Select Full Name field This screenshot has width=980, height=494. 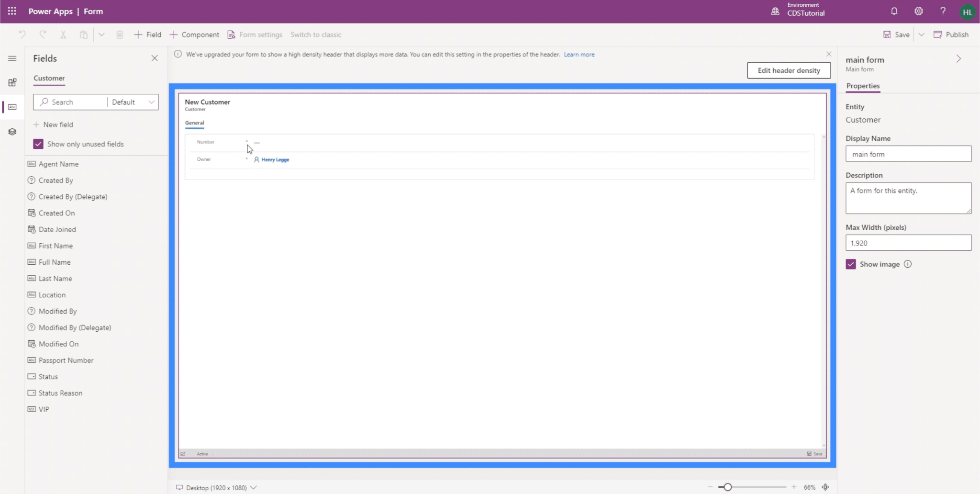49,262
